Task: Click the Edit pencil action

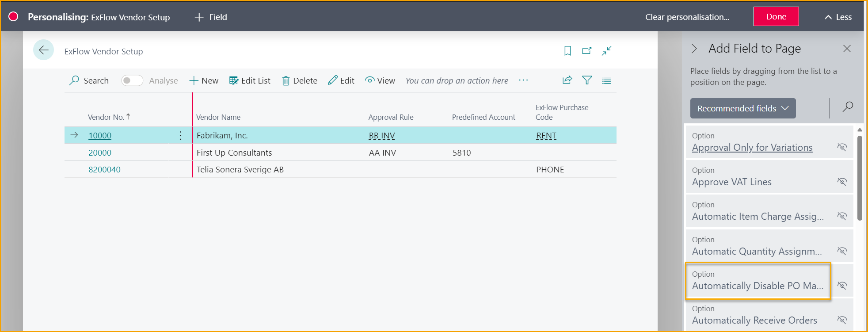Action: pos(341,80)
